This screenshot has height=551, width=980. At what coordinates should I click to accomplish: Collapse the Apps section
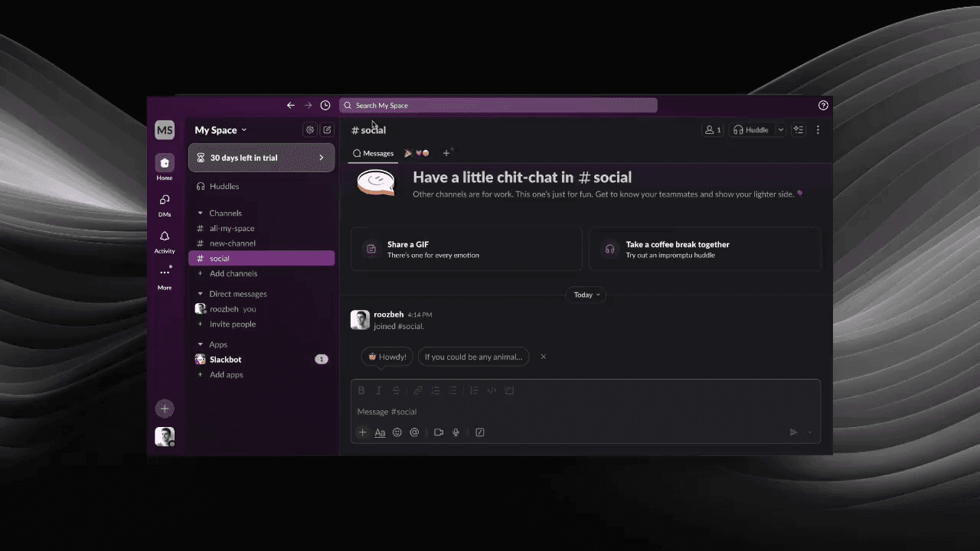(201, 344)
